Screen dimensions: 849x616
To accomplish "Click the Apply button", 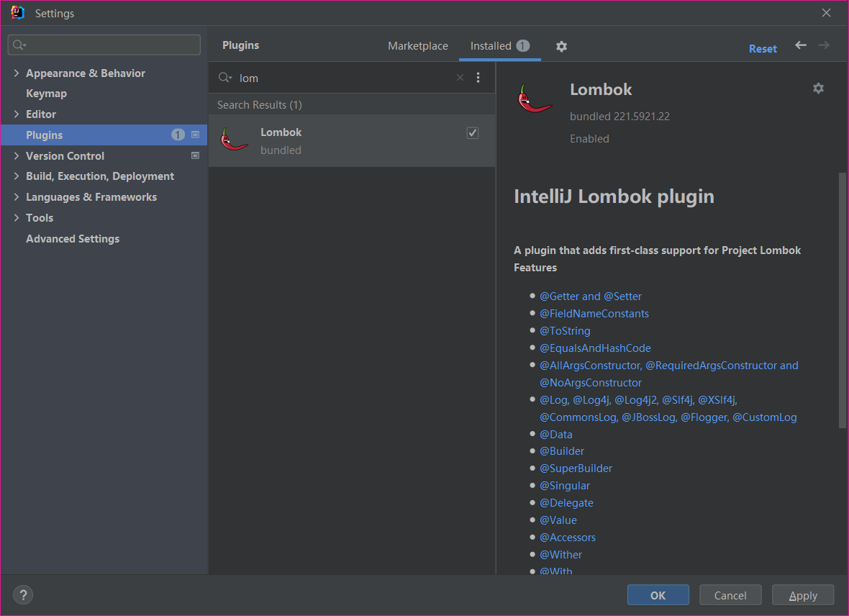I will point(803,595).
